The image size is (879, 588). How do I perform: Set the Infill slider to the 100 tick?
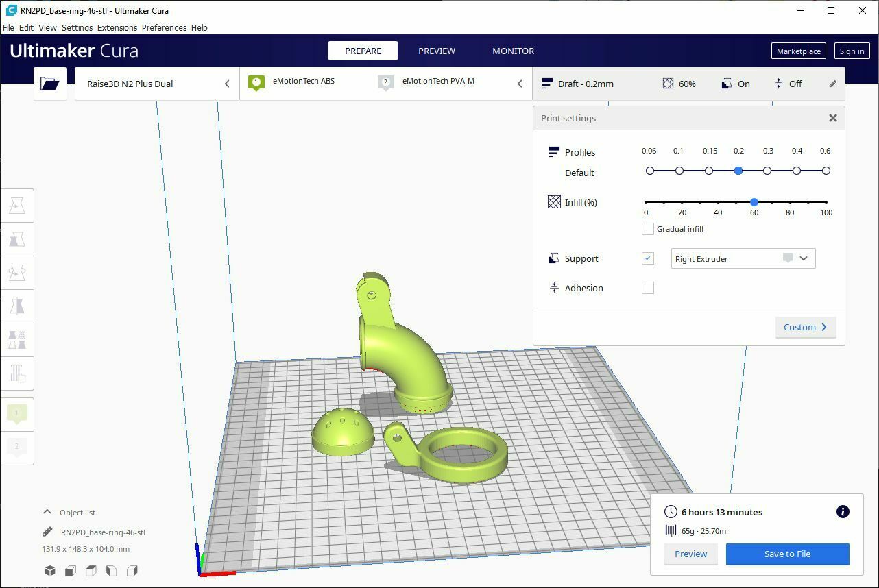pos(826,202)
